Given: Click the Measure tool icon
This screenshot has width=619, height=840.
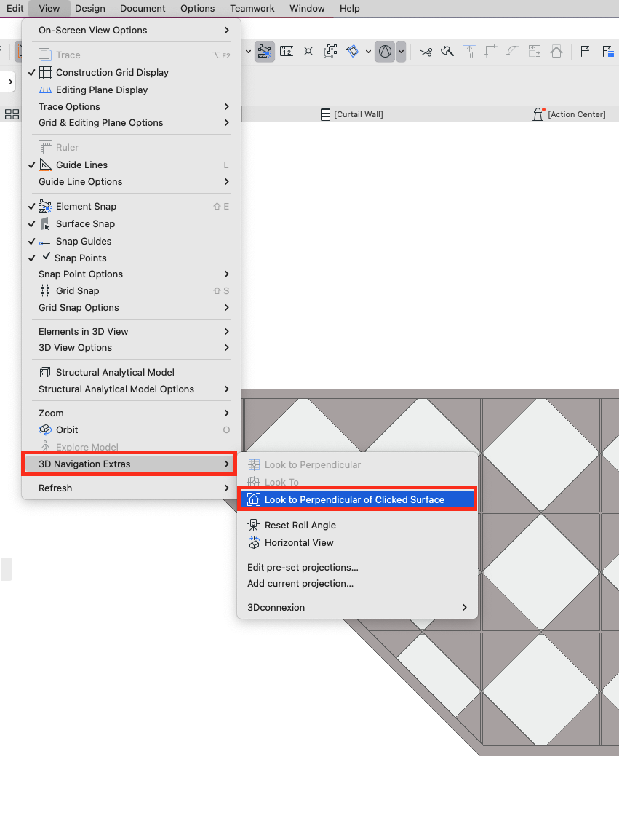Looking at the screenshot, I should click(x=287, y=51).
